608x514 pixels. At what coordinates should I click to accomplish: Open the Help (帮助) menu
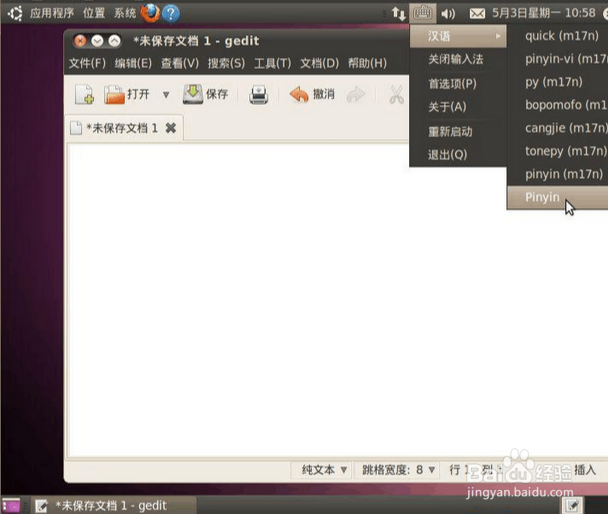tap(367, 63)
